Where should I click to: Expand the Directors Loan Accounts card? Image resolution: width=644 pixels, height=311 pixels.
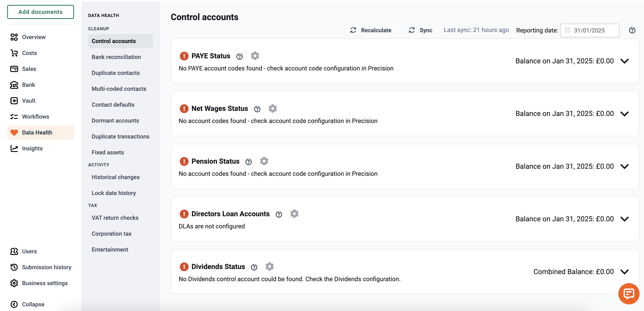624,219
